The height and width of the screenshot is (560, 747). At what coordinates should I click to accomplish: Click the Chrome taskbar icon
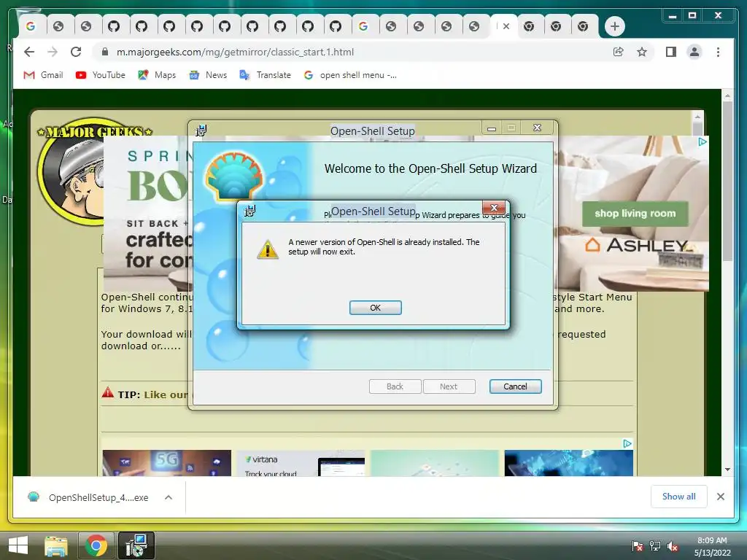(x=96, y=545)
